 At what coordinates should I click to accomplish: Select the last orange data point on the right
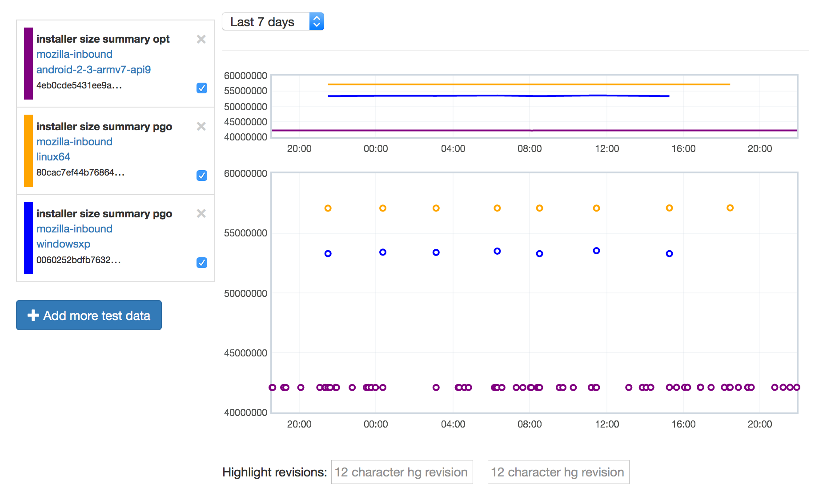click(x=730, y=208)
